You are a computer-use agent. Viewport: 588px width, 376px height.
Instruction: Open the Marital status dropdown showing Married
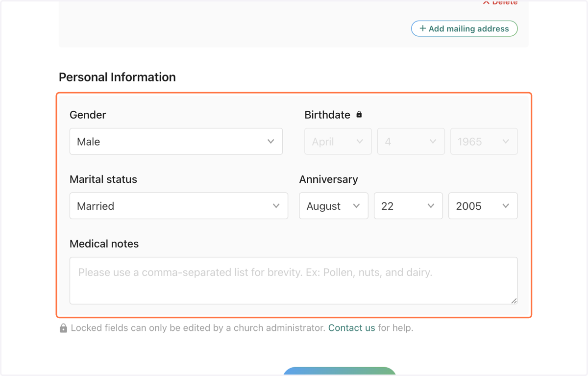[x=179, y=206]
